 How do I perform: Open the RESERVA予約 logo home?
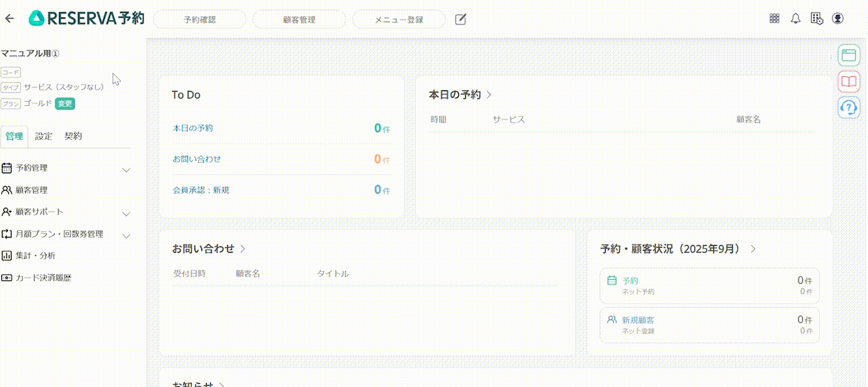87,18
